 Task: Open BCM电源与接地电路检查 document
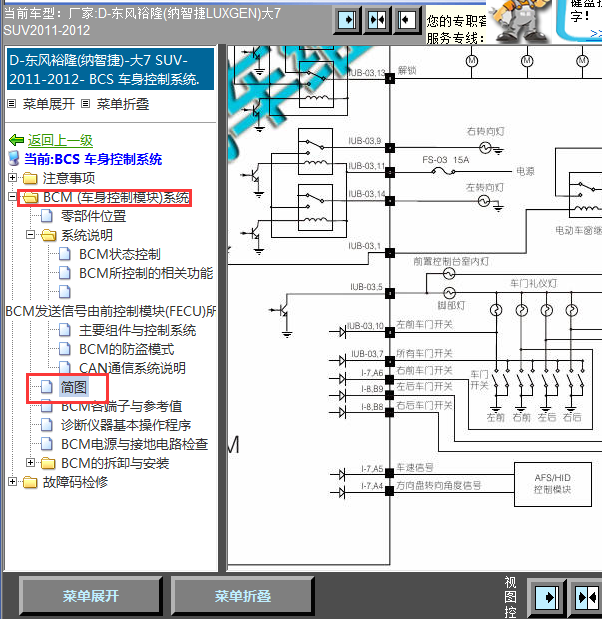click(x=134, y=444)
